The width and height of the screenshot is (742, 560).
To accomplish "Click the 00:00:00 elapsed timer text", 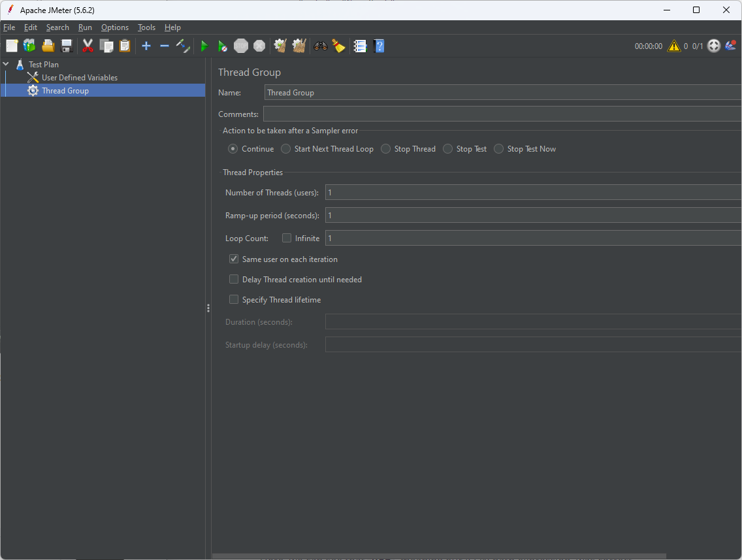I will (649, 46).
